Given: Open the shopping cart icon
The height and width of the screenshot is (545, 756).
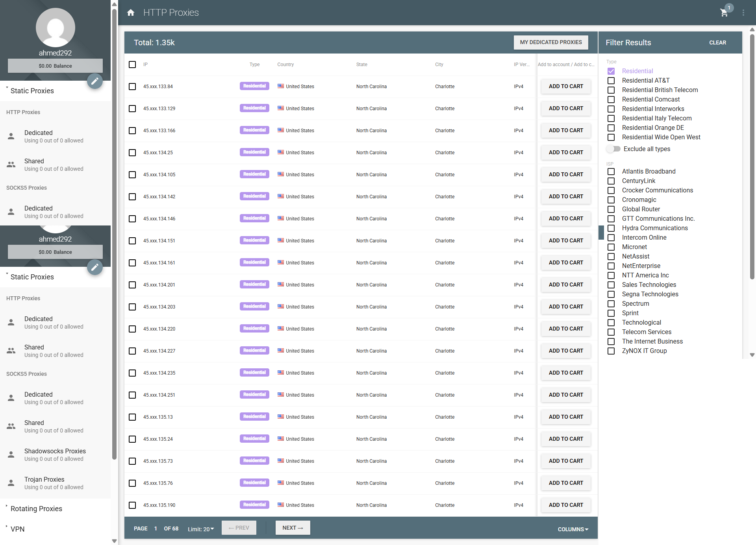Looking at the screenshot, I should coord(724,13).
